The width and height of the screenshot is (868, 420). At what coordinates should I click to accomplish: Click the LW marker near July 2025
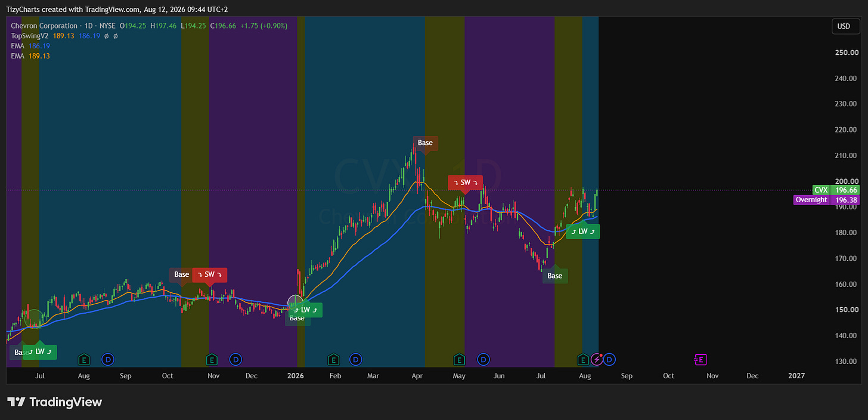(x=40, y=352)
